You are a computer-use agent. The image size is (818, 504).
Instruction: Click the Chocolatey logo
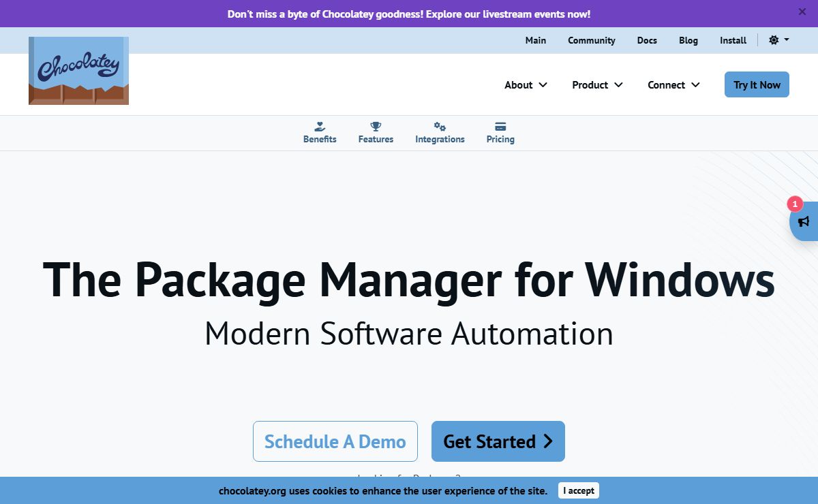coord(78,71)
